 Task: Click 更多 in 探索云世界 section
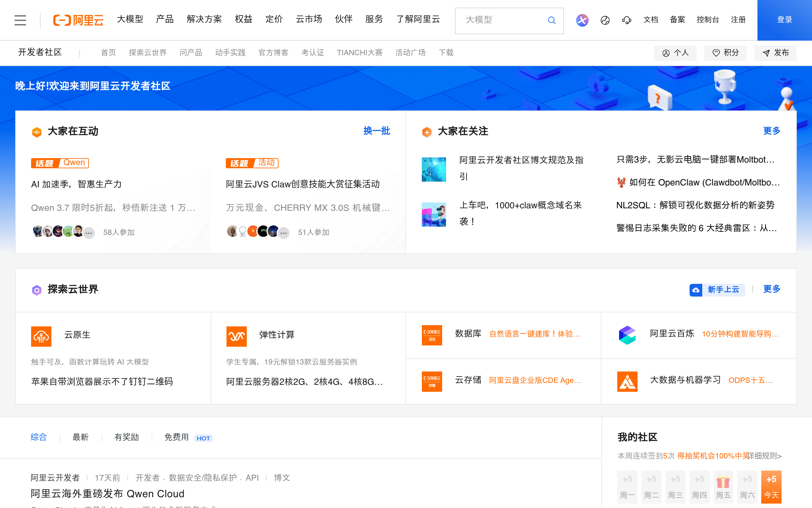click(x=772, y=289)
